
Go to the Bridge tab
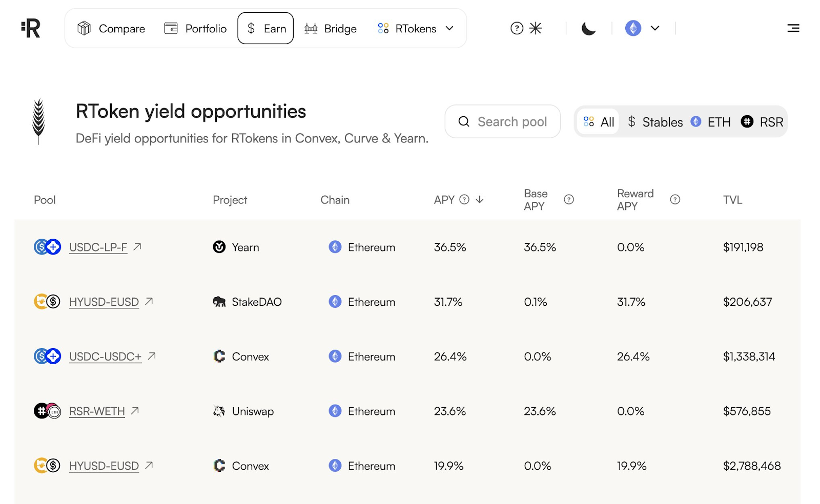(x=331, y=29)
